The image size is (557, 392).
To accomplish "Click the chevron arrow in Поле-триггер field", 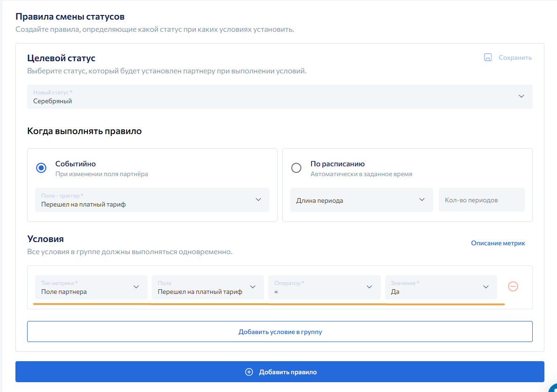I will pos(258,200).
